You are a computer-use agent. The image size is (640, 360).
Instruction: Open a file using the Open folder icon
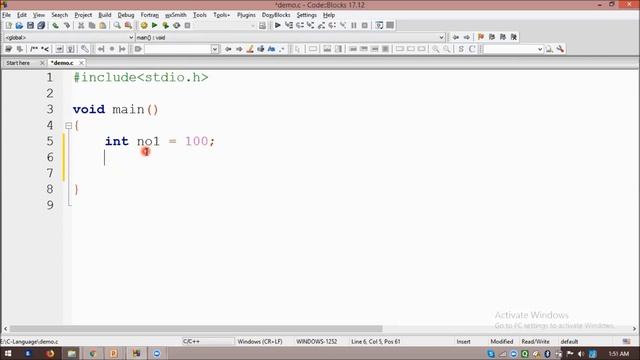19,25
